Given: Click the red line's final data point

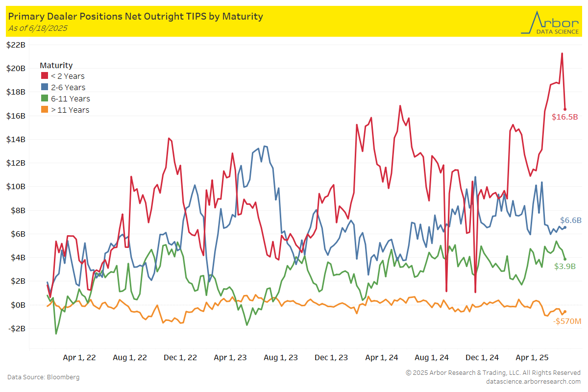Looking at the screenshot, I should pyautogui.click(x=565, y=109).
